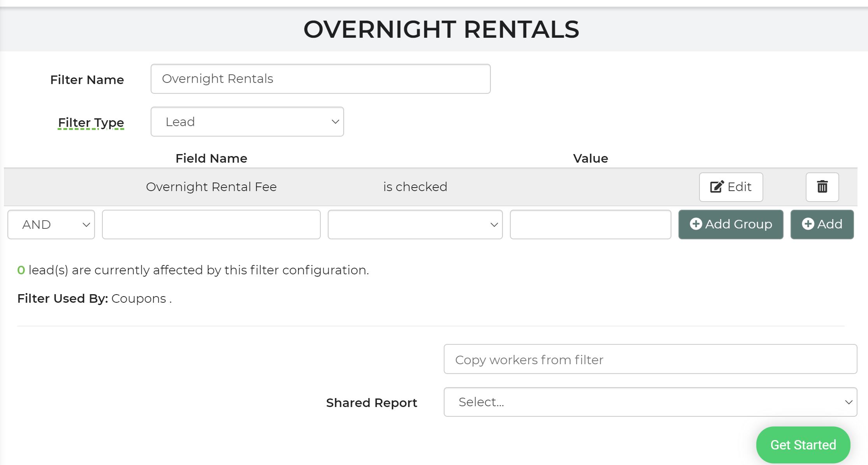Expand the AND operator dropdown
This screenshot has width=868, height=465.
pyautogui.click(x=51, y=225)
